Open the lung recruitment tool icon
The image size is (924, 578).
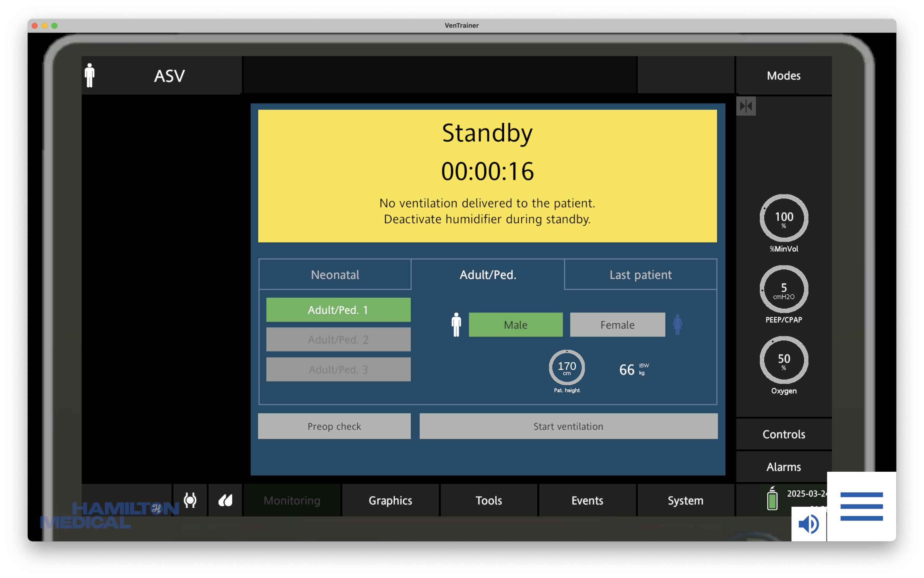[x=190, y=500]
